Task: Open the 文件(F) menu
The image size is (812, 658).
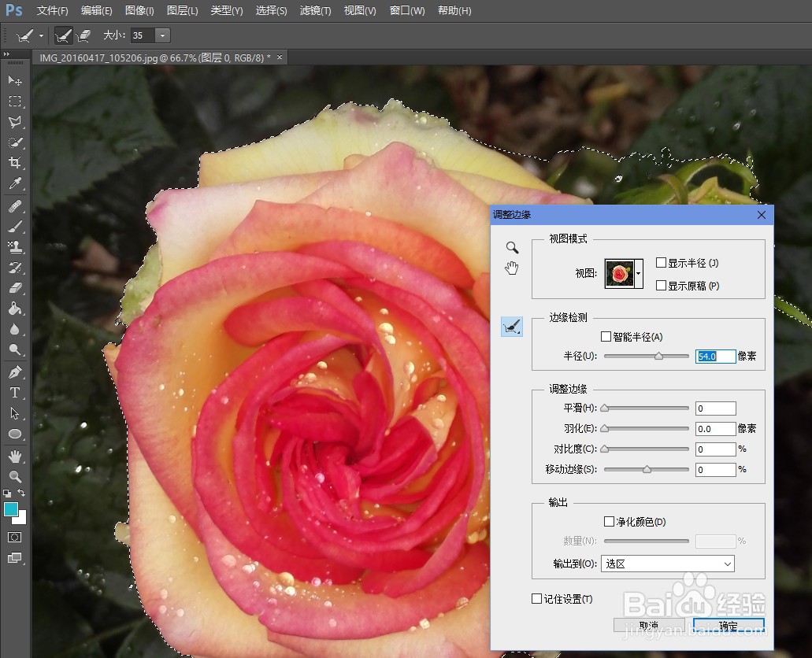Action: (52, 10)
